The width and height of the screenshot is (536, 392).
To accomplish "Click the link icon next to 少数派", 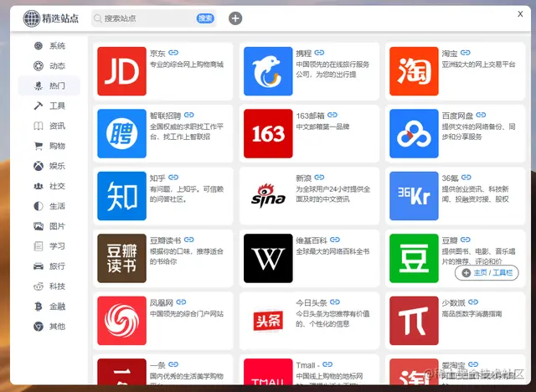I will [473, 302].
